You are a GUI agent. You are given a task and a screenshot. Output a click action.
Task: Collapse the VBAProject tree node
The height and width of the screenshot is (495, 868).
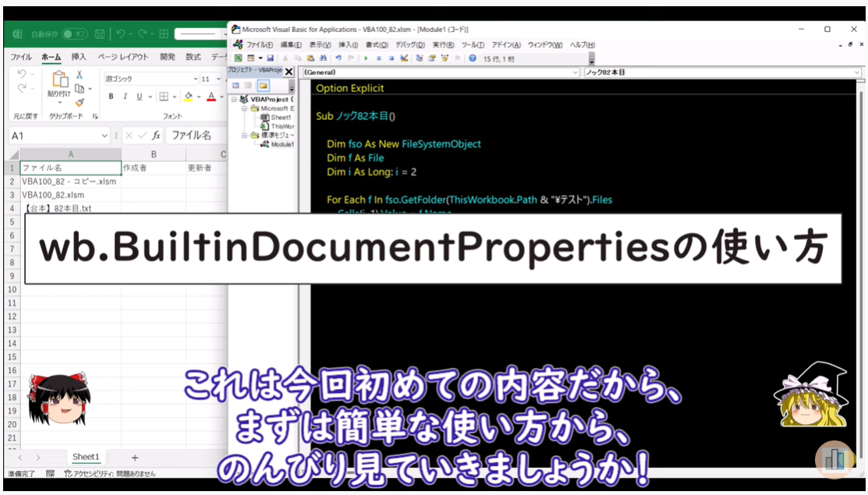point(234,100)
